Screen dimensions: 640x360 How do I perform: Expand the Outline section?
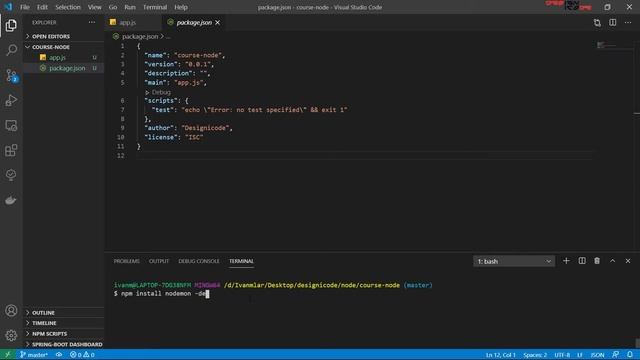pos(64,313)
